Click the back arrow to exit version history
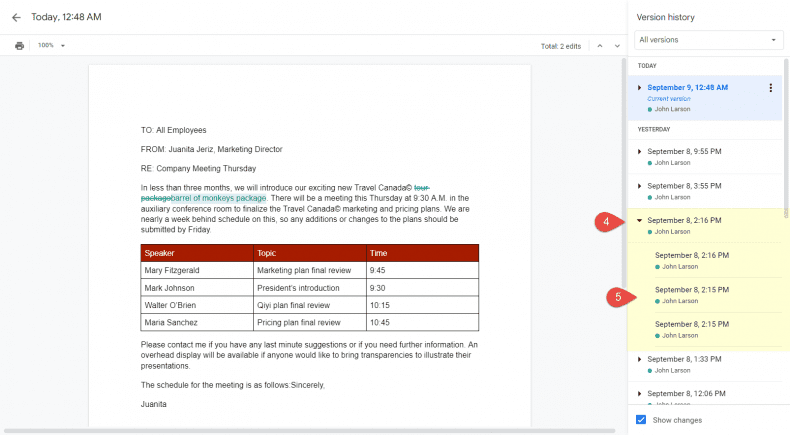The width and height of the screenshot is (790, 435). tap(16, 17)
